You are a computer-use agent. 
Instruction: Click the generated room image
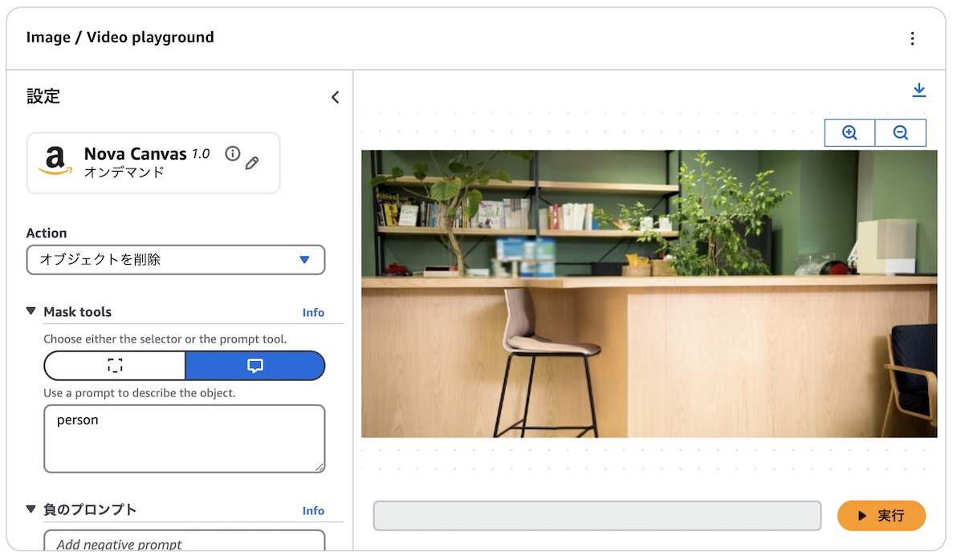649,294
